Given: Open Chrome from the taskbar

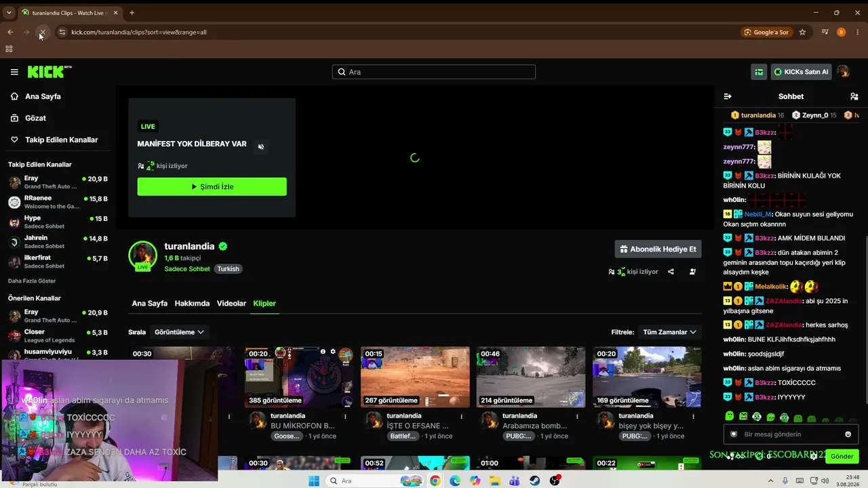Looking at the screenshot, I should (x=435, y=481).
